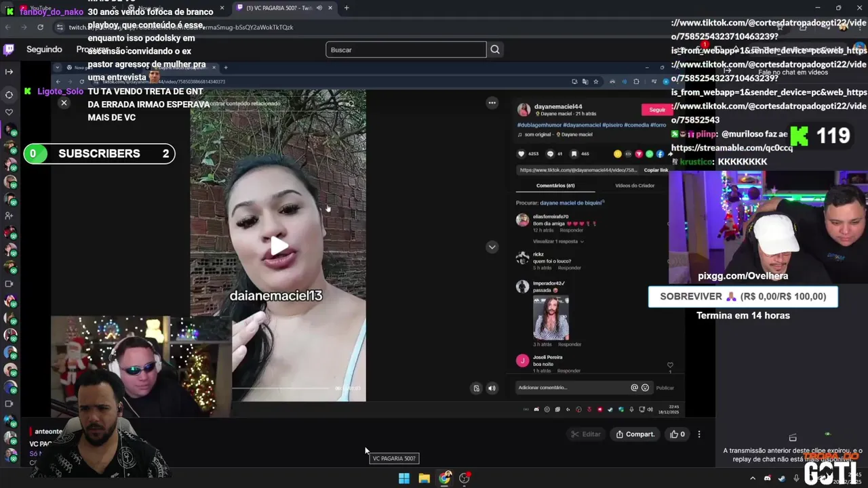Open TikTok comments bubble icon 61
This screenshot has width=868, height=488.
coord(550,154)
